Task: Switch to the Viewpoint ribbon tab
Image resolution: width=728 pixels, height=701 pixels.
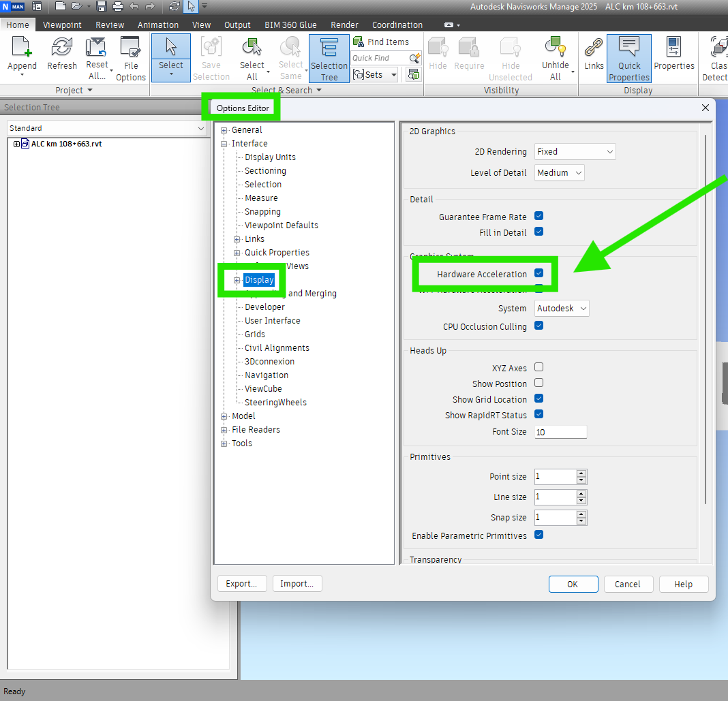Action: pos(62,25)
